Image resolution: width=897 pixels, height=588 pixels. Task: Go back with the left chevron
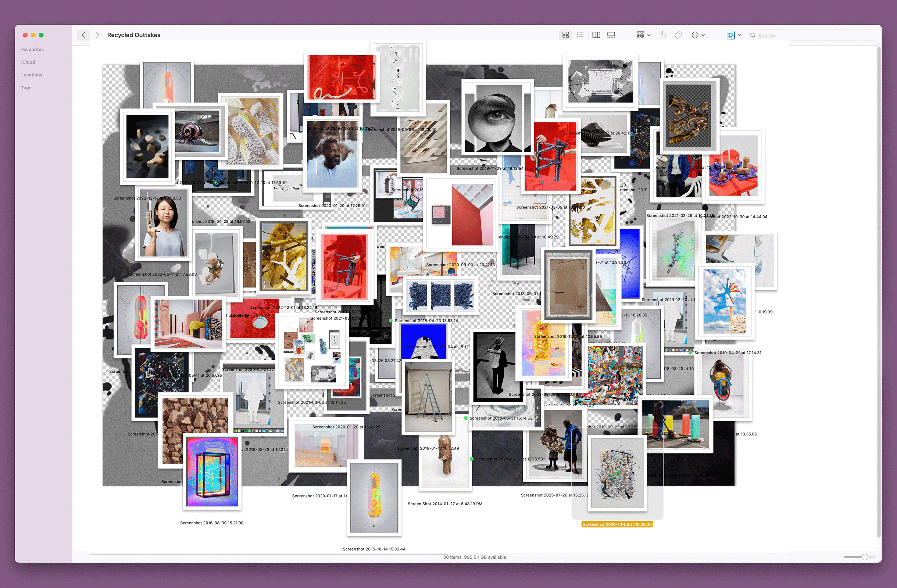(x=83, y=35)
